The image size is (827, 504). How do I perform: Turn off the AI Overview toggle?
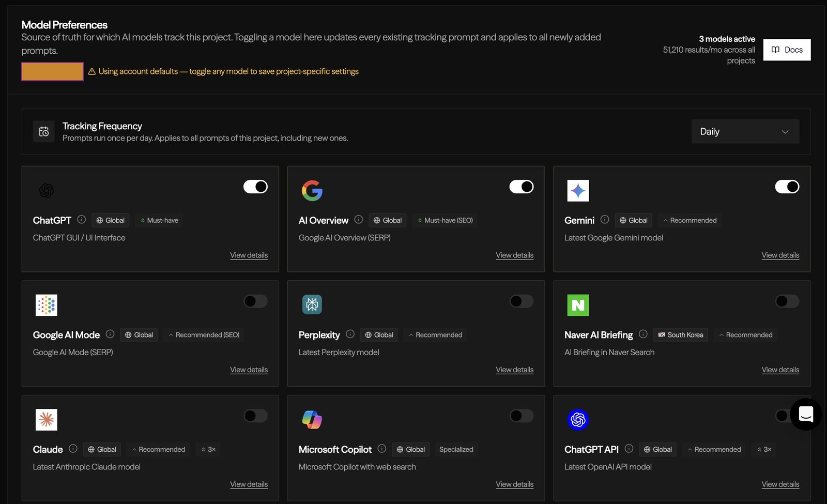521,187
